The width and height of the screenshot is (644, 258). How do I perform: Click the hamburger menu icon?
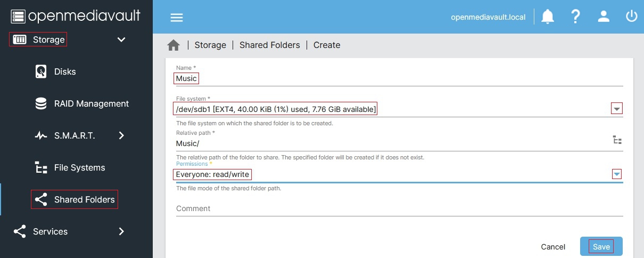(x=176, y=17)
